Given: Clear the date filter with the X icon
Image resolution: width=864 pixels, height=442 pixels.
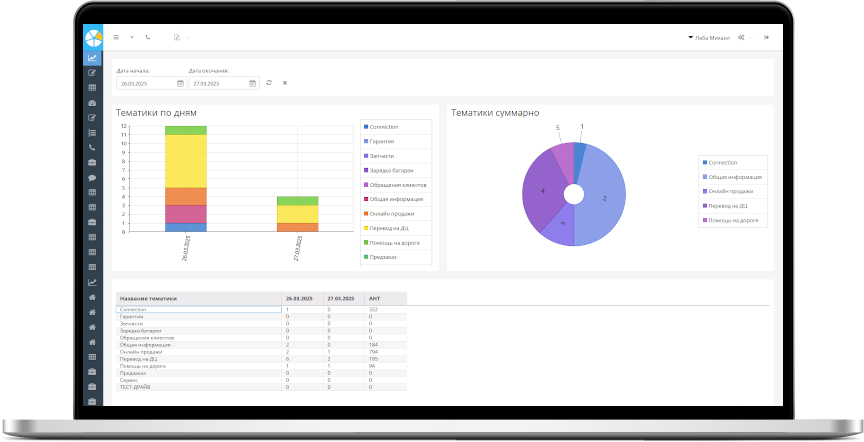Looking at the screenshot, I should (285, 83).
